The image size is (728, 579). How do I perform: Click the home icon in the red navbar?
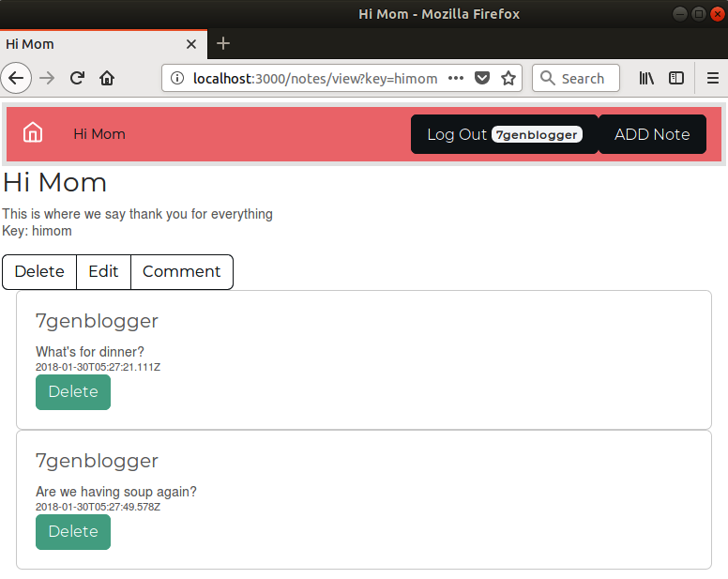point(33,133)
